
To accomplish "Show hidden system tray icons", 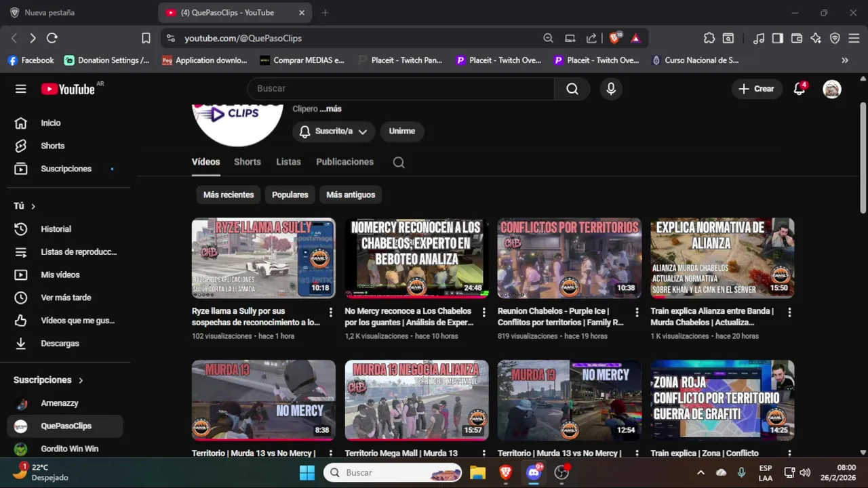I will 701,472.
